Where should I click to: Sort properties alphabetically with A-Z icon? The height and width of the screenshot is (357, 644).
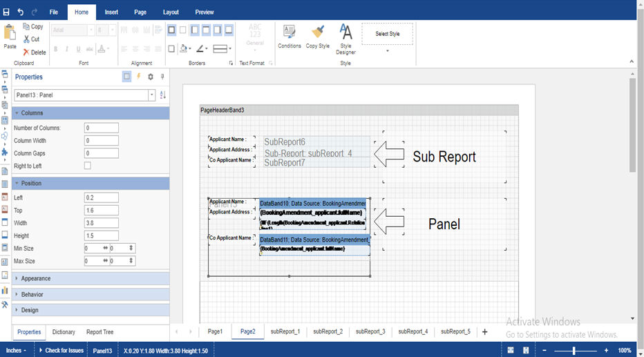[x=162, y=95]
